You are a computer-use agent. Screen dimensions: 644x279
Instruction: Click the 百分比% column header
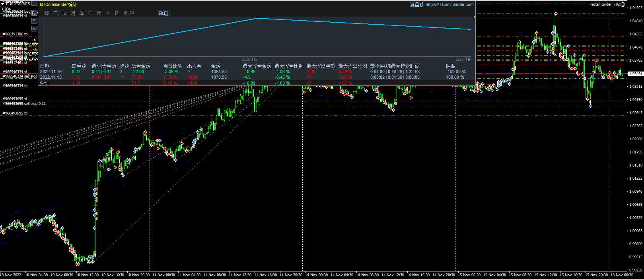pos(173,66)
